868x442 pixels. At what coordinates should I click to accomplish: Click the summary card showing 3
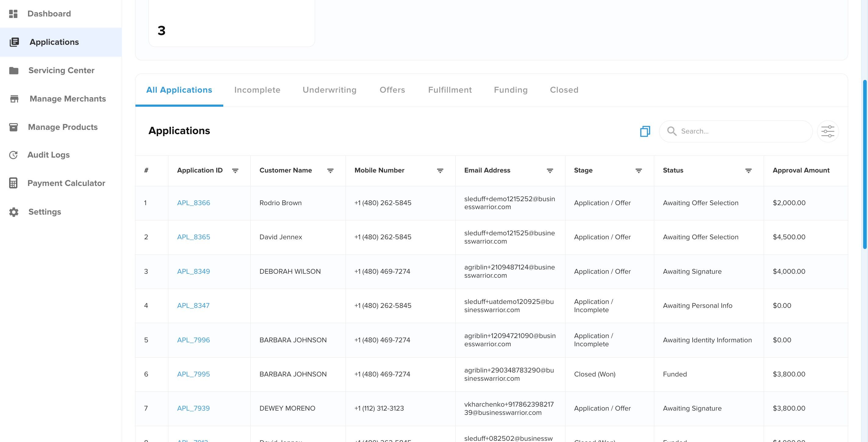[231, 23]
